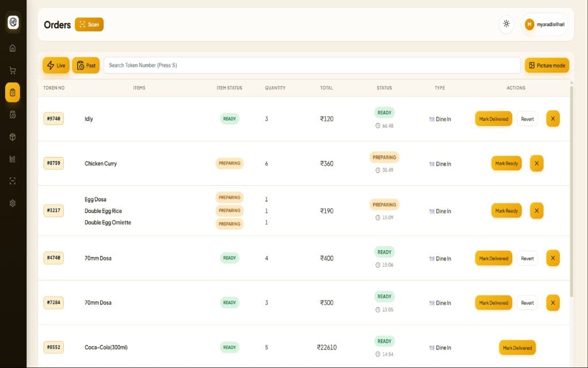Click the Dine In type for #9740
The height and width of the screenshot is (368, 588).
click(440, 119)
